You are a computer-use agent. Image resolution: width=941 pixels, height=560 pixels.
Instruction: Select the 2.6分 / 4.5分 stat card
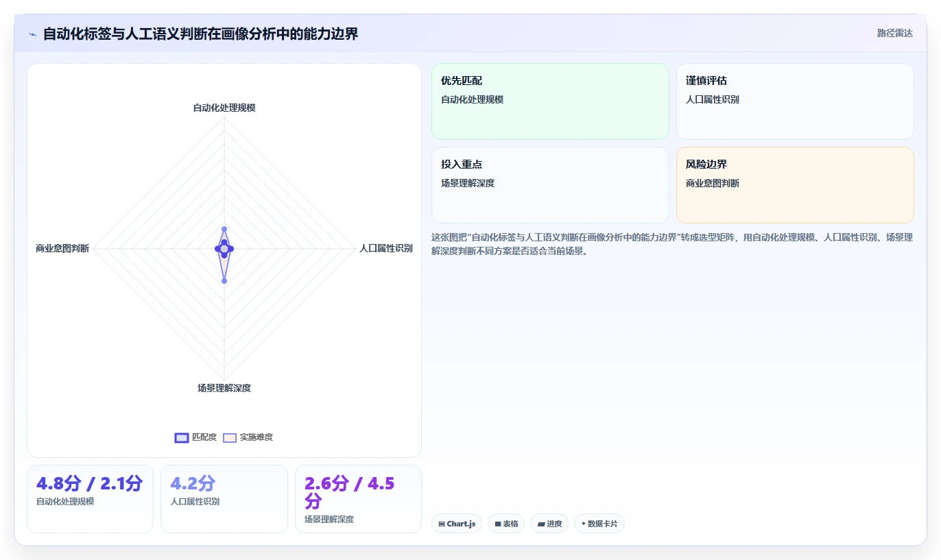tap(358, 499)
